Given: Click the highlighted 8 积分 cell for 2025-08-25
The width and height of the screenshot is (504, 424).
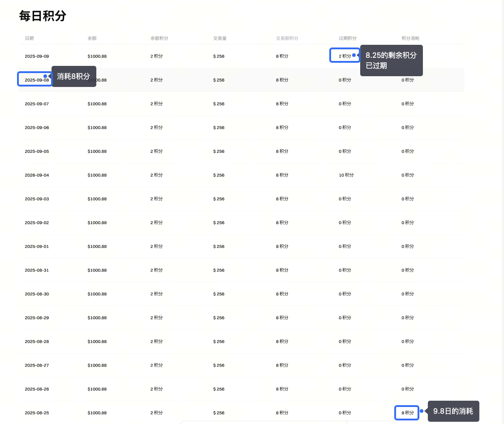Looking at the screenshot, I should click(407, 413).
